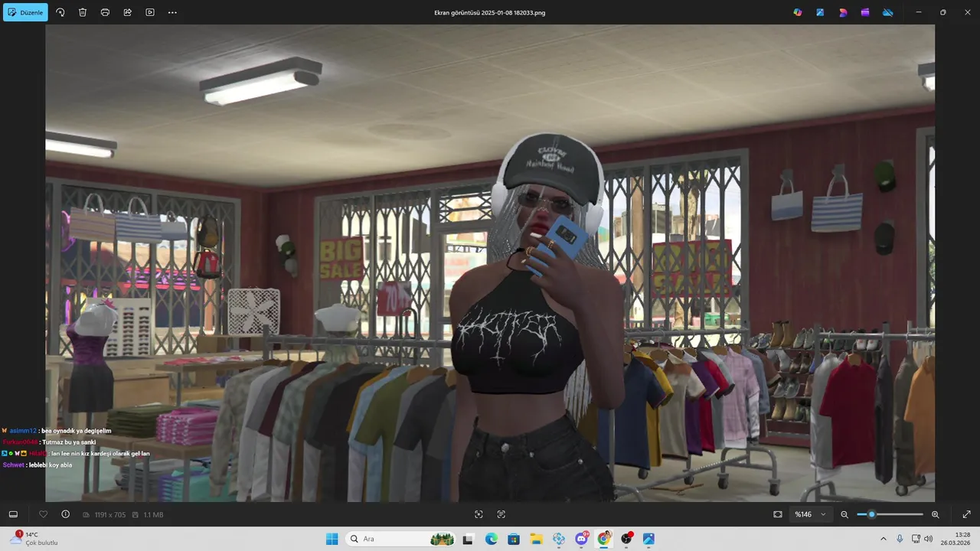
Task: Start the slideshow with the play icon
Action: click(150, 12)
